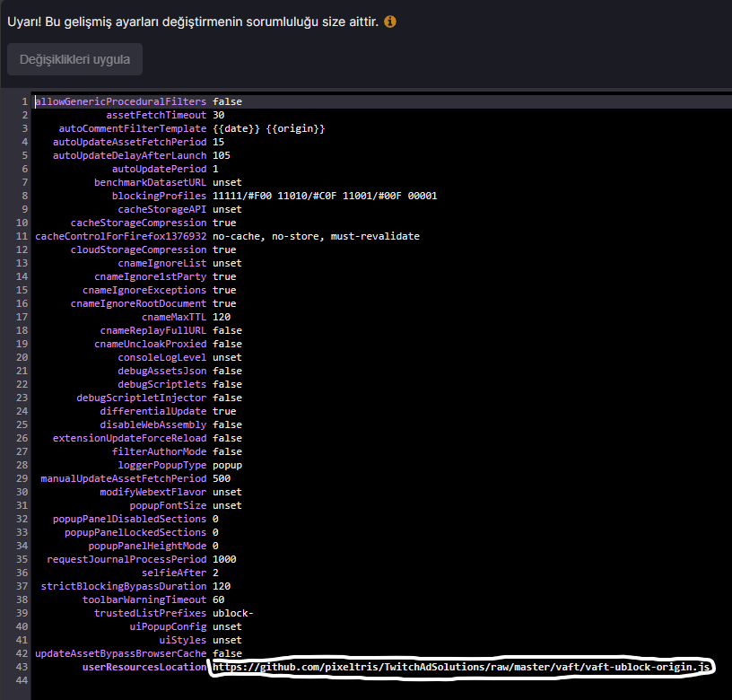Click the filterAuthorMode setting name
This screenshot has width=732, height=700.
pyautogui.click(x=159, y=451)
